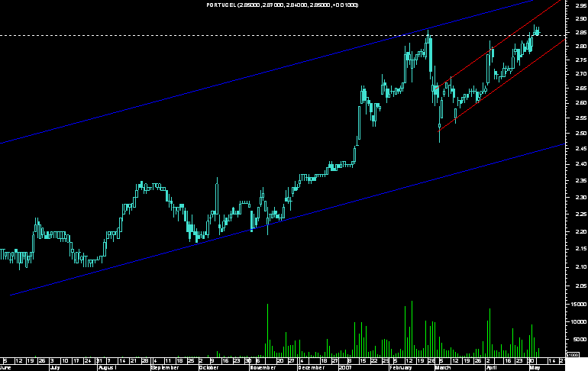The width and height of the screenshot is (588, 371).
Task: Click date 28 above the August label
Action: (x=145, y=361)
